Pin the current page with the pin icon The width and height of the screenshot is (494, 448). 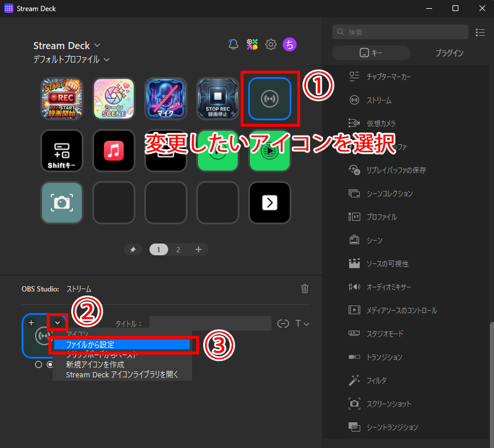133,250
